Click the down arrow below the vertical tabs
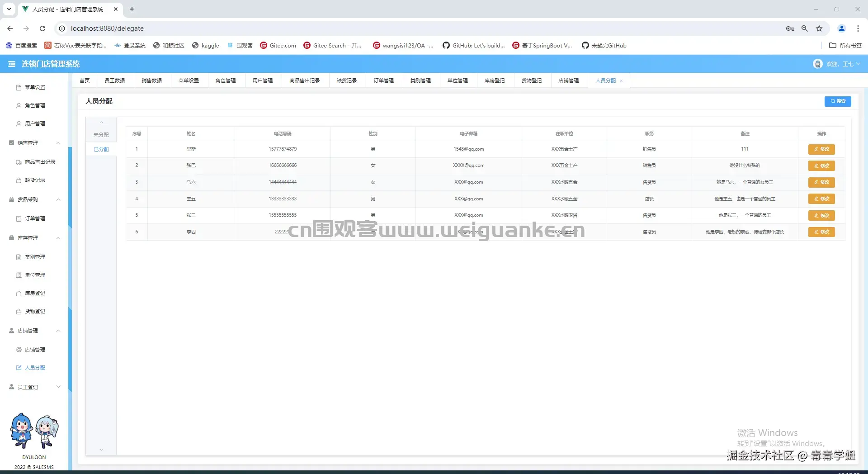Image resolution: width=868 pixels, height=474 pixels. (101, 450)
